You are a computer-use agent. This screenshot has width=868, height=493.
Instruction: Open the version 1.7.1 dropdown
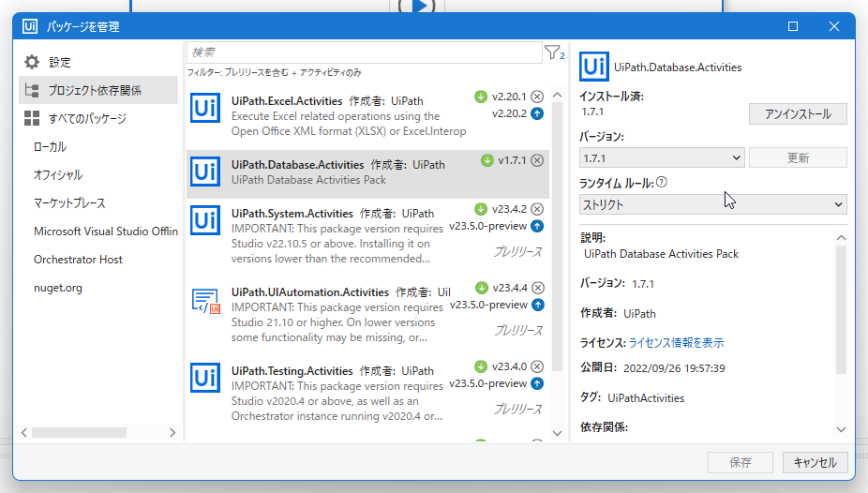(662, 157)
